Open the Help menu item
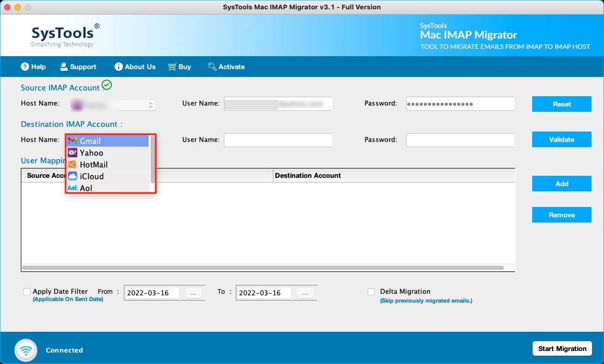This screenshot has height=364, width=604. [x=33, y=67]
